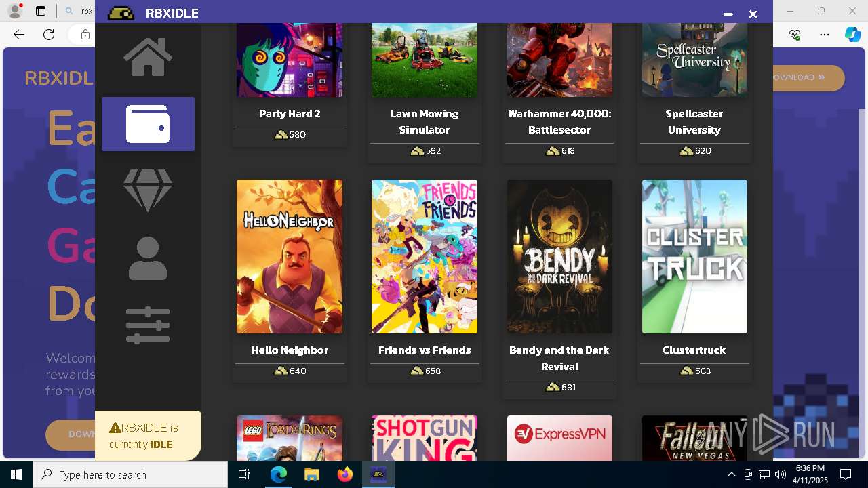The height and width of the screenshot is (488, 868).
Task: Click the Clustertruck title text
Action: coord(694,350)
